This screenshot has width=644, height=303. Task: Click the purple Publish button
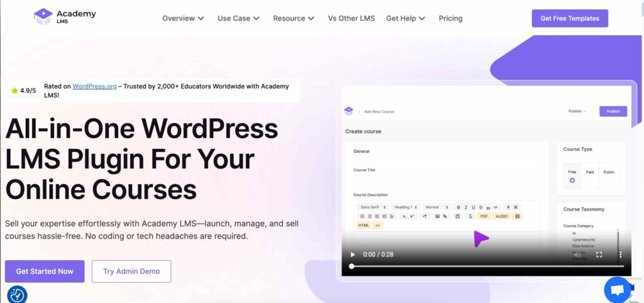(x=613, y=111)
